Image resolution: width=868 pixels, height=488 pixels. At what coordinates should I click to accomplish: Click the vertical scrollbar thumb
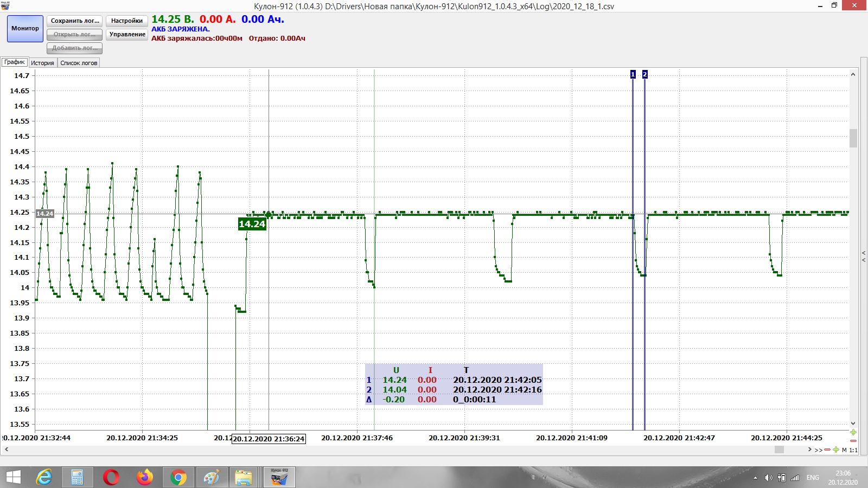pyautogui.click(x=853, y=138)
